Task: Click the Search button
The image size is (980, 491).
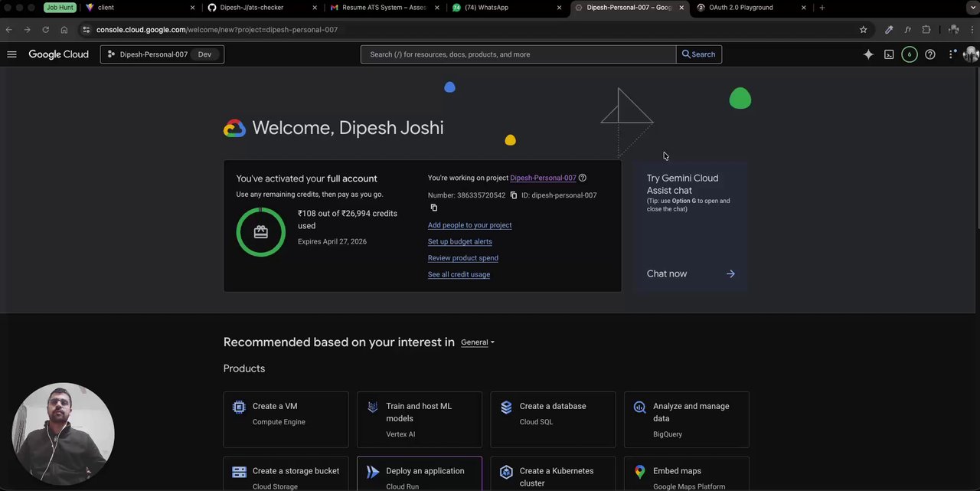Action: [x=698, y=54]
